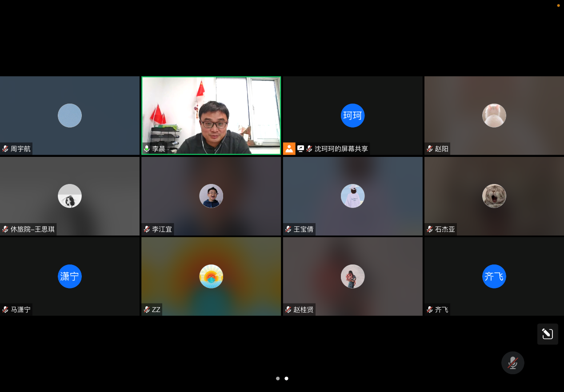Click the 休旅院–王思琪 name label
Viewport: 564px width, 392px height.
[x=32, y=229]
